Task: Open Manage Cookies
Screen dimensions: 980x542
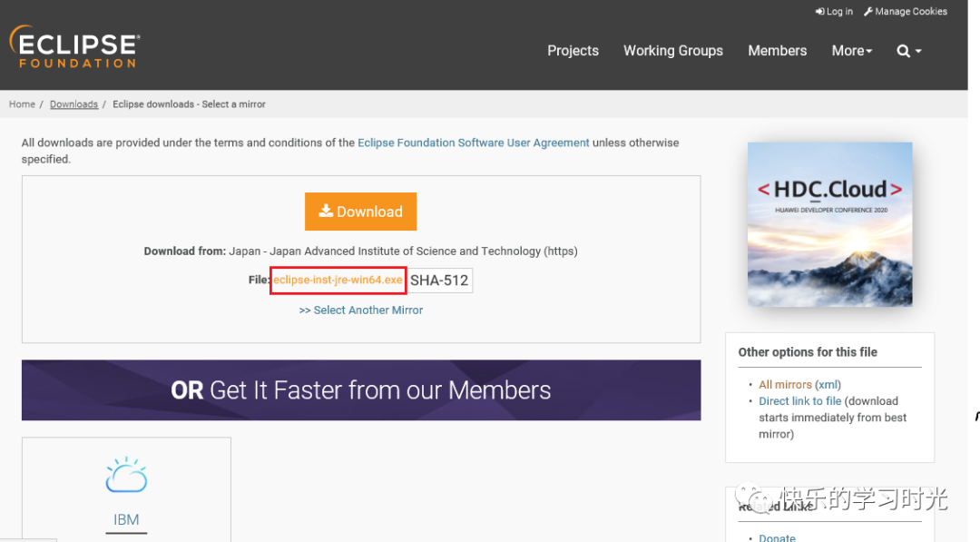Action: tap(905, 11)
